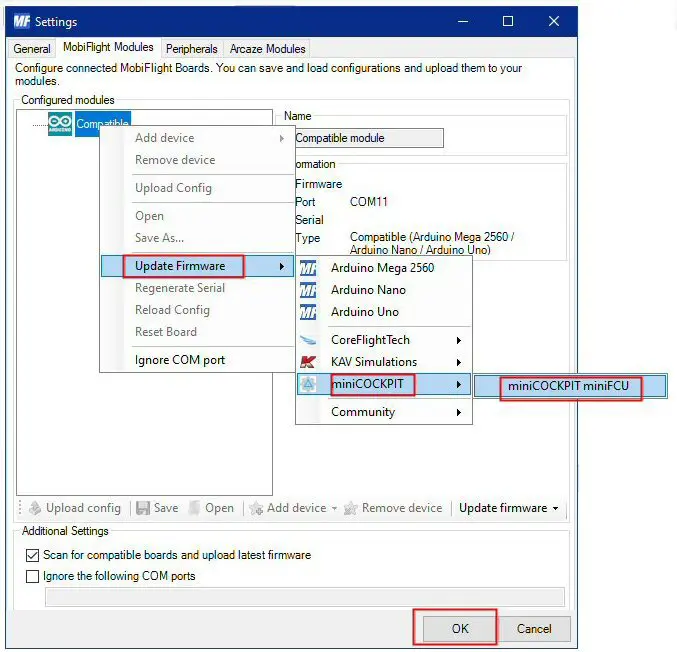
Task: Select Arduino Mega 2560 firmware option
Action: [383, 268]
